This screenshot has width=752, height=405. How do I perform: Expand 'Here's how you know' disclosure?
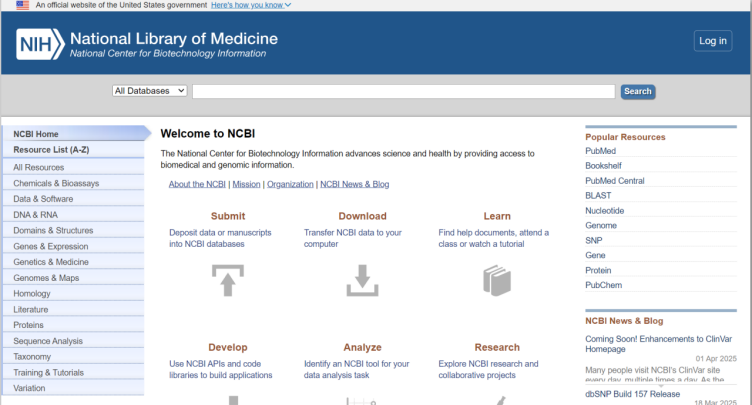tap(251, 5)
